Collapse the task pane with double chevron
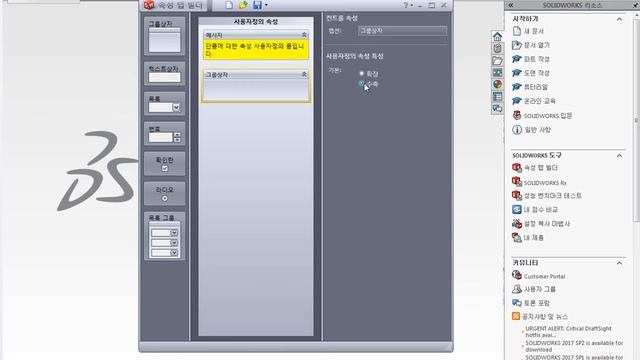 [x=510, y=5]
